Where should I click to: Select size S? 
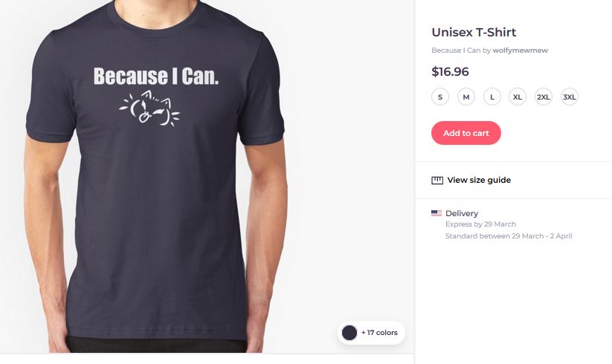[440, 97]
